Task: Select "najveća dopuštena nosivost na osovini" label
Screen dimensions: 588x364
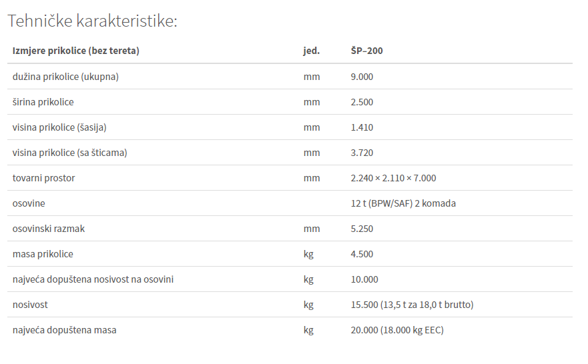Action: coord(93,279)
